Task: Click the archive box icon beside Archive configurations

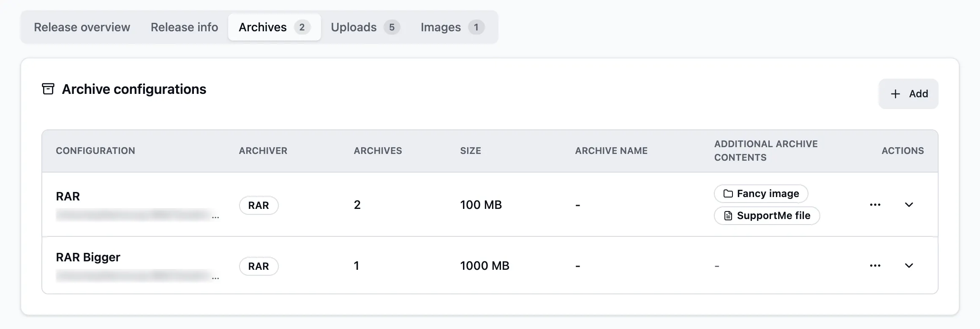Action: (x=48, y=89)
